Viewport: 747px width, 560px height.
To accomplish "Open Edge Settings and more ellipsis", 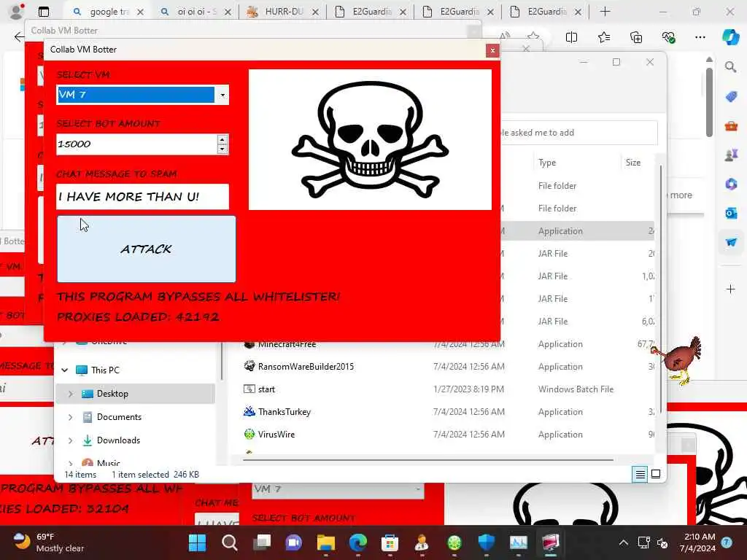I will point(700,37).
